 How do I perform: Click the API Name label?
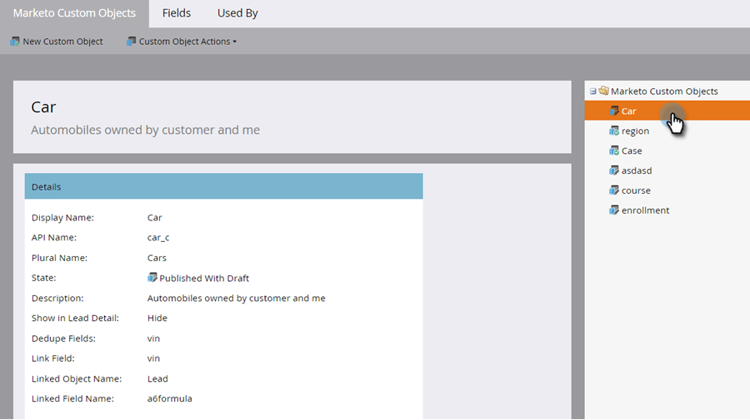pos(54,237)
